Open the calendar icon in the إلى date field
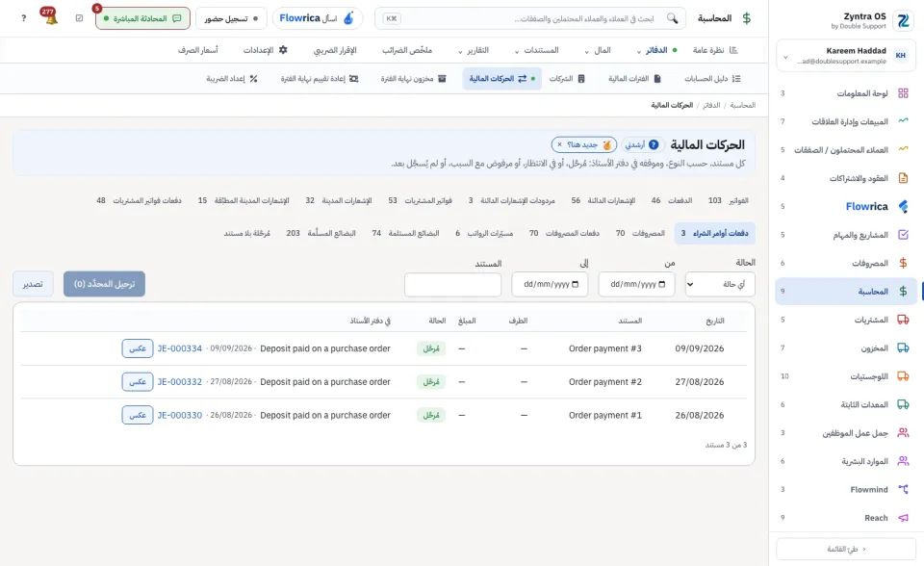 tap(576, 284)
